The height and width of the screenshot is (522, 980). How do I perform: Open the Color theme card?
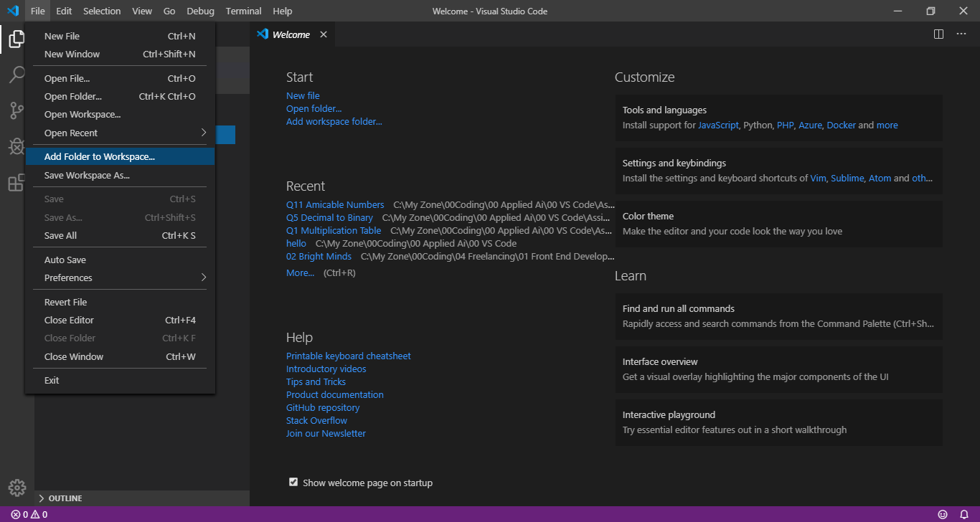pyautogui.click(x=778, y=224)
